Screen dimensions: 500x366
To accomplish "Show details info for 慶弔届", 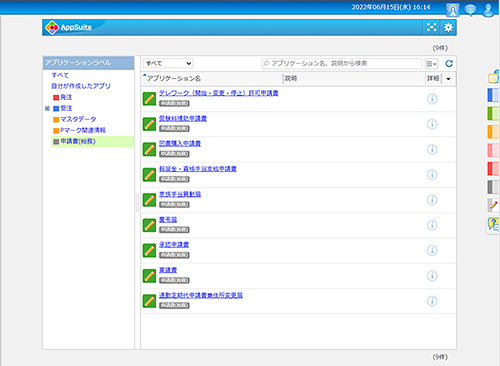I will (x=432, y=225).
